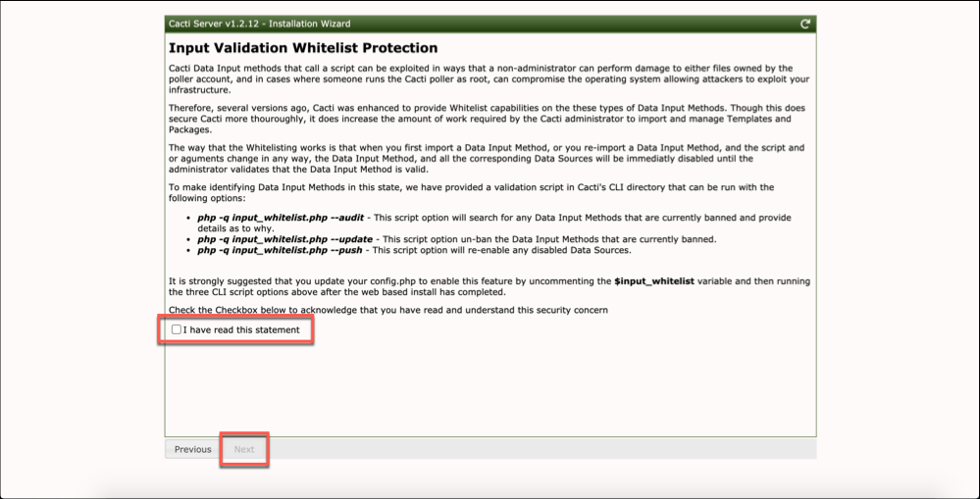This screenshot has width=980, height=499.
Task: Click paragraph starting 'Cacti Data Input methods'
Action: tap(489, 78)
